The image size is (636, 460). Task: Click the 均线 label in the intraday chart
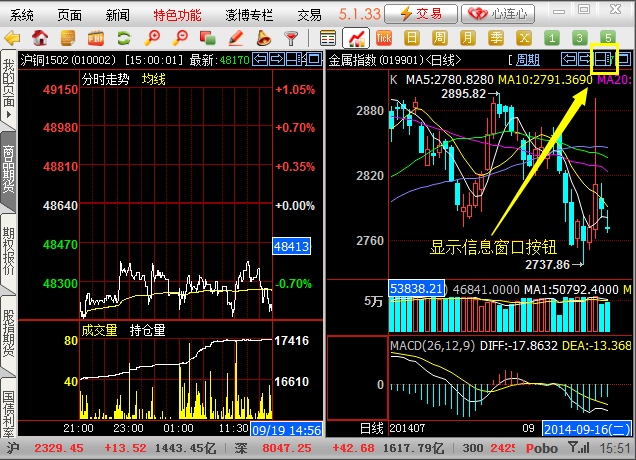point(154,78)
